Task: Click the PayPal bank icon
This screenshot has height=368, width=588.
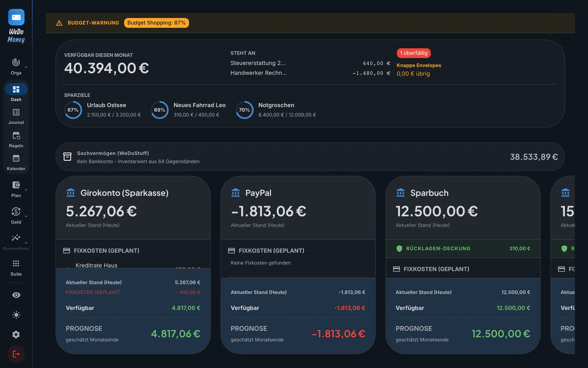Action: coord(235,193)
